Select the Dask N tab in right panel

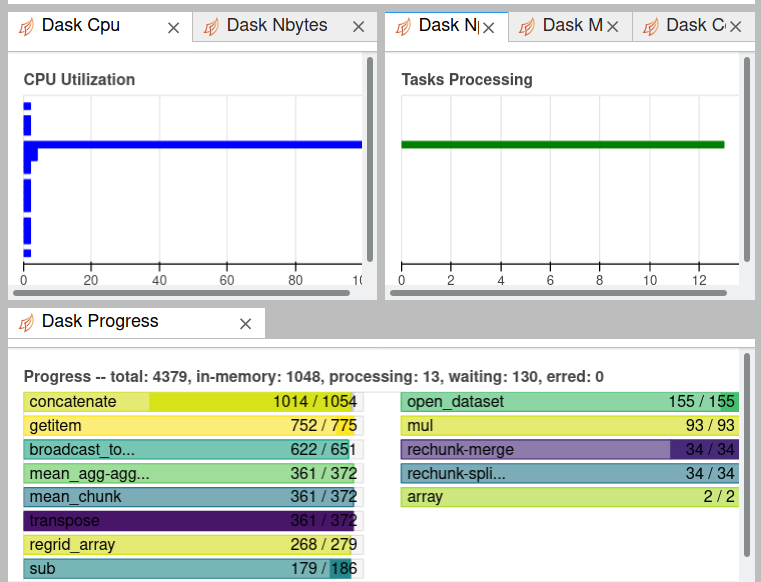pyautogui.click(x=447, y=26)
